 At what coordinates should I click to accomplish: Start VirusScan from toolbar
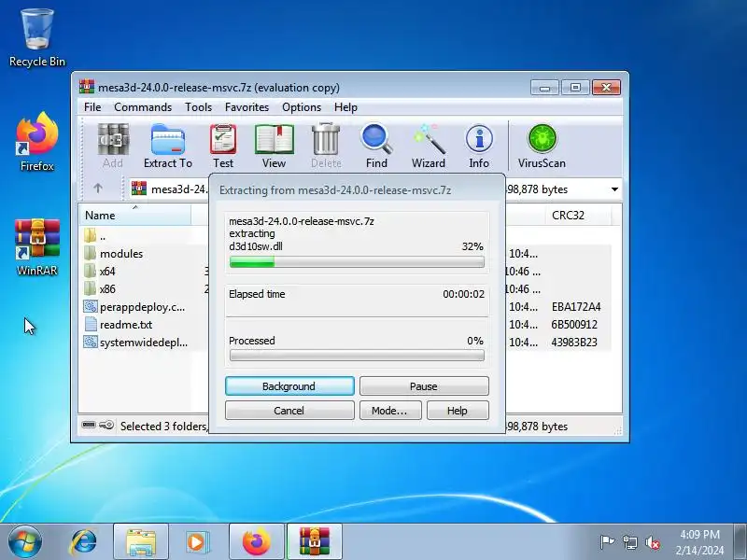pyautogui.click(x=542, y=146)
